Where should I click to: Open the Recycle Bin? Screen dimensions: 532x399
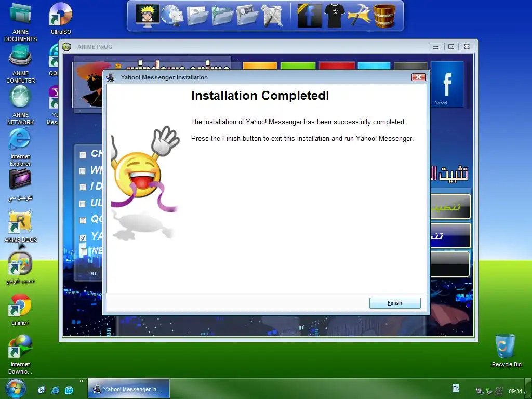click(506, 351)
